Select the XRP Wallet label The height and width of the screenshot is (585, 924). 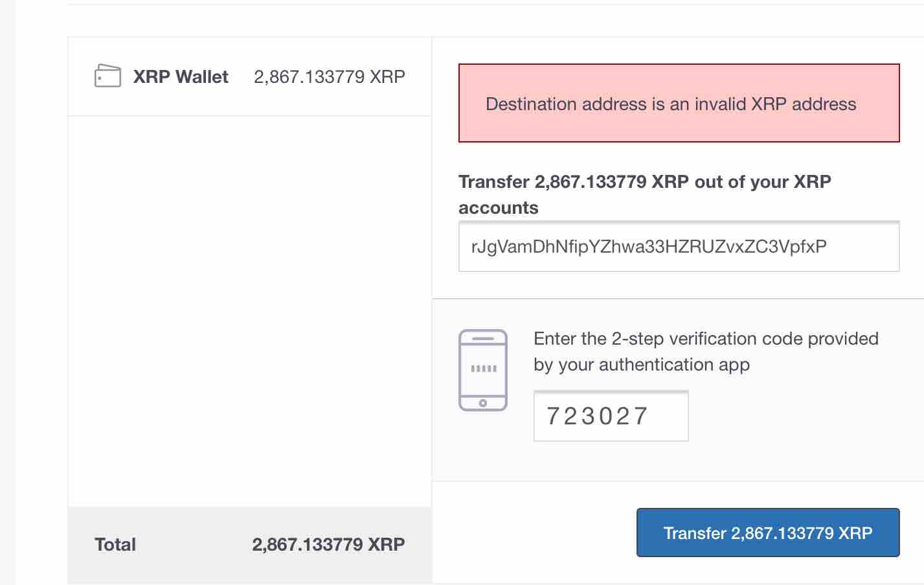181,77
